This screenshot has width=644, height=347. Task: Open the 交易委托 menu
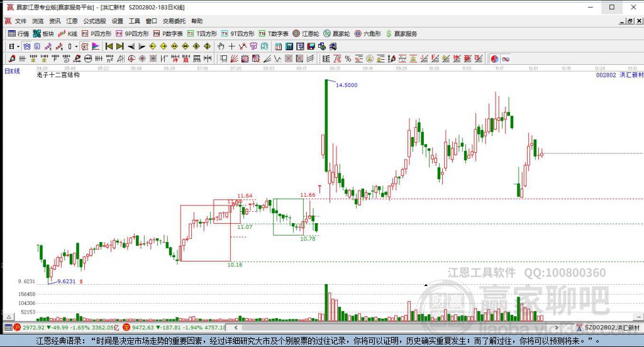174,21
